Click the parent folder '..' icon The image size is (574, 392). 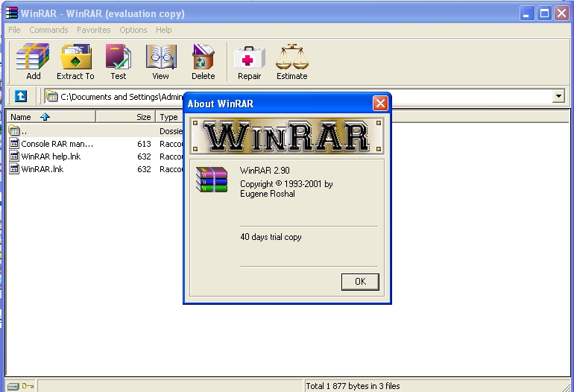tap(14, 130)
